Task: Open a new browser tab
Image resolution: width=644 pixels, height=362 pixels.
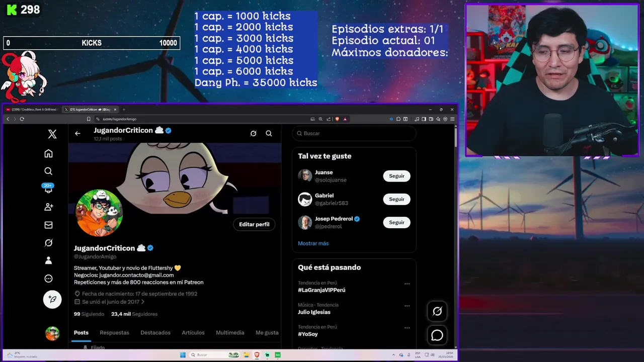Action: (x=124, y=110)
